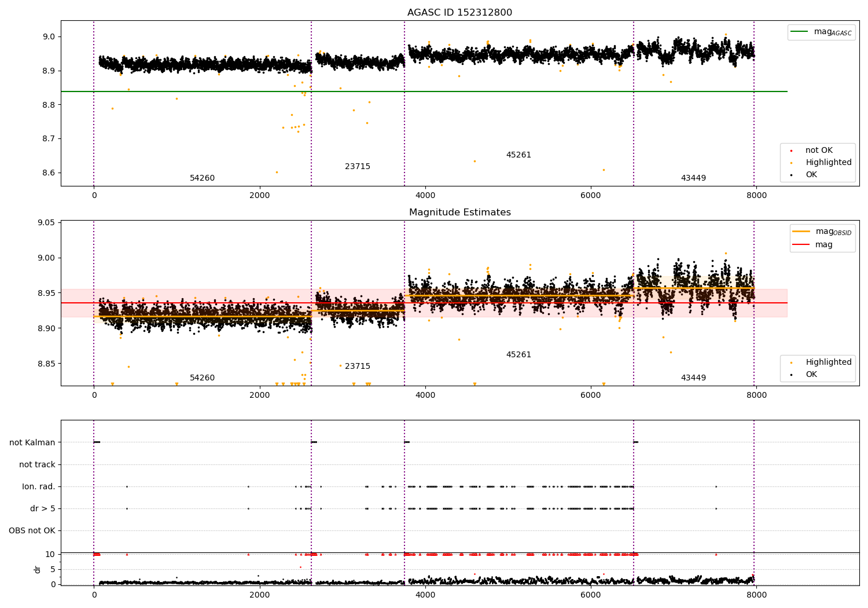868x608 pixels.
Task: Click the 9.05 y-axis tick label
Action: [46, 222]
